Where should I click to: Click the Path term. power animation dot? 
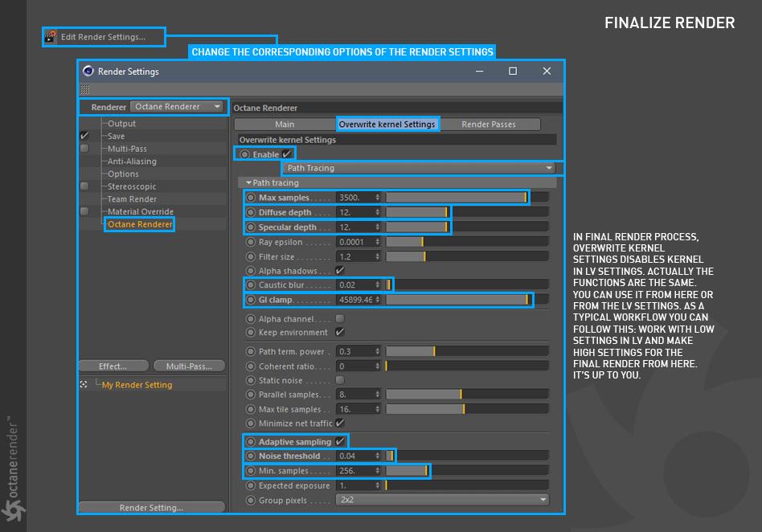click(250, 351)
